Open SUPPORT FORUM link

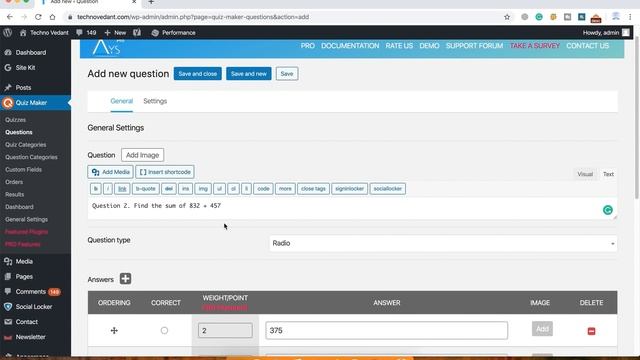474,46
